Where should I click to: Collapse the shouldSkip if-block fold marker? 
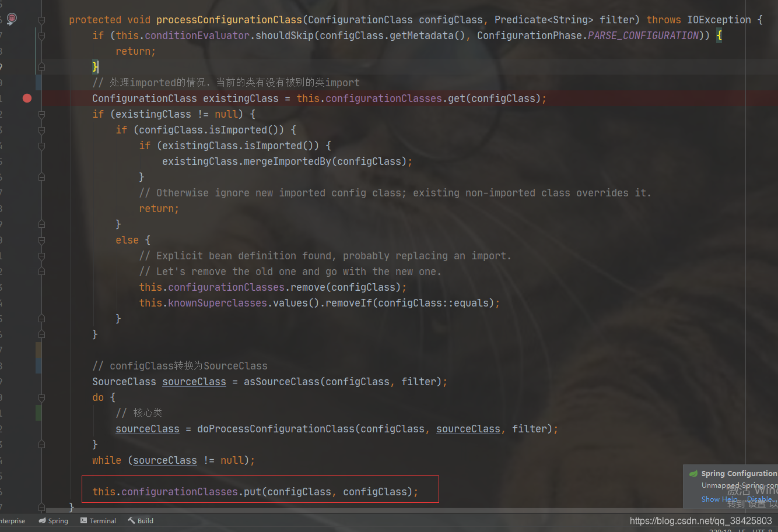pyautogui.click(x=41, y=36)
